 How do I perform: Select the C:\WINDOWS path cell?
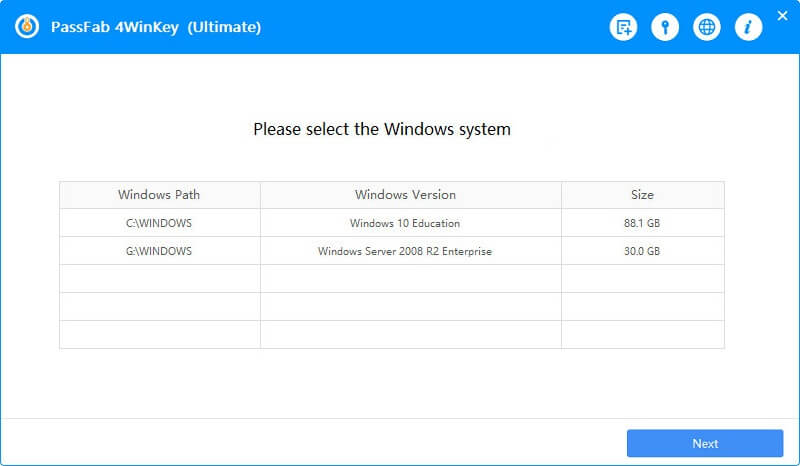tap(160, 223)
